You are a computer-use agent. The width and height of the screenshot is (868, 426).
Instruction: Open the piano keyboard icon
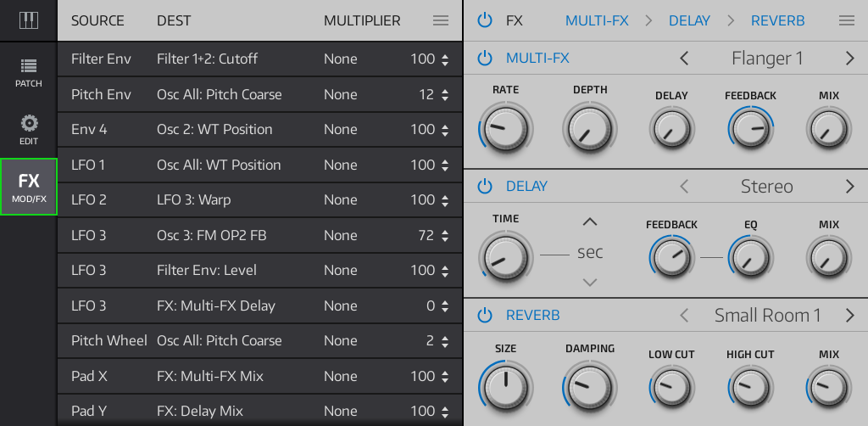28,20
